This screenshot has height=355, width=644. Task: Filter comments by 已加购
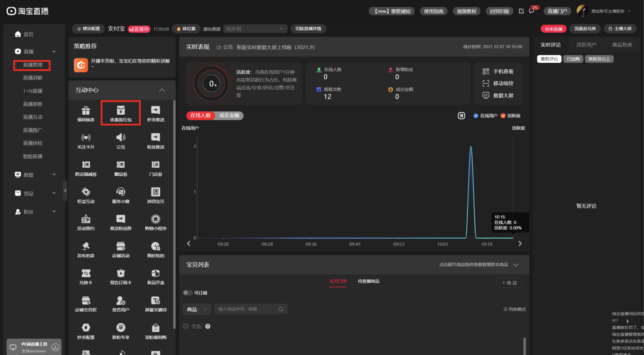point(573,59)
